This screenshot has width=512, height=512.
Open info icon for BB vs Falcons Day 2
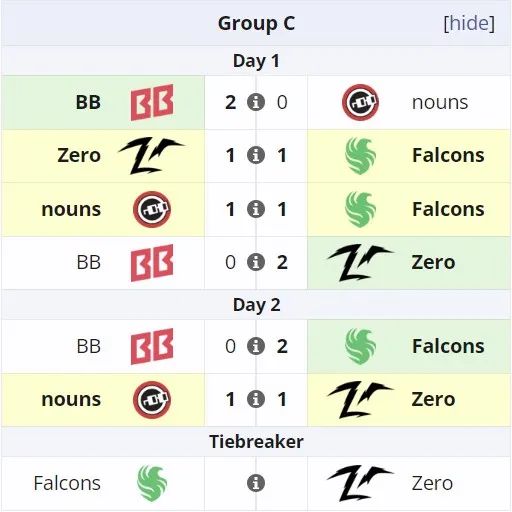256,346
